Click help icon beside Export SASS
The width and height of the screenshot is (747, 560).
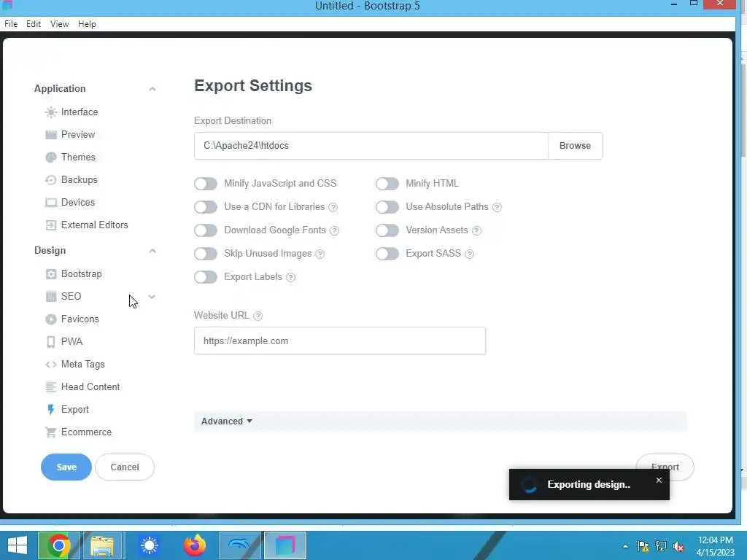(469, 254)
